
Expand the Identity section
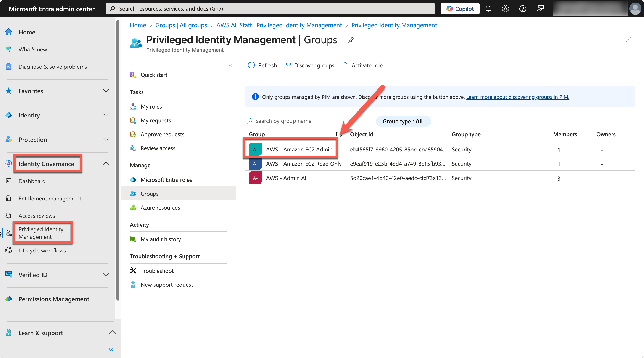(x=106, y=115)
